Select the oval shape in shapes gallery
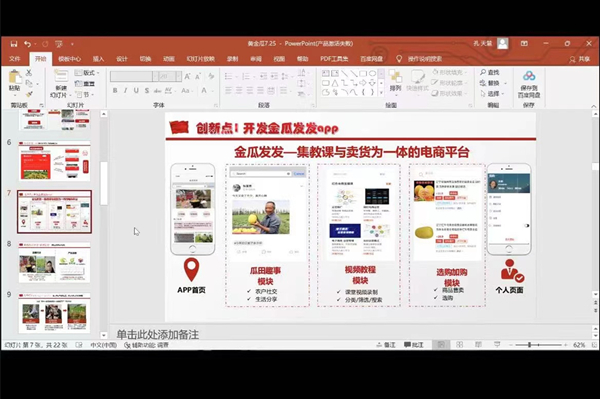Image resolution: width=600 pixels, height=399 pixels. (x=372, y=73)
